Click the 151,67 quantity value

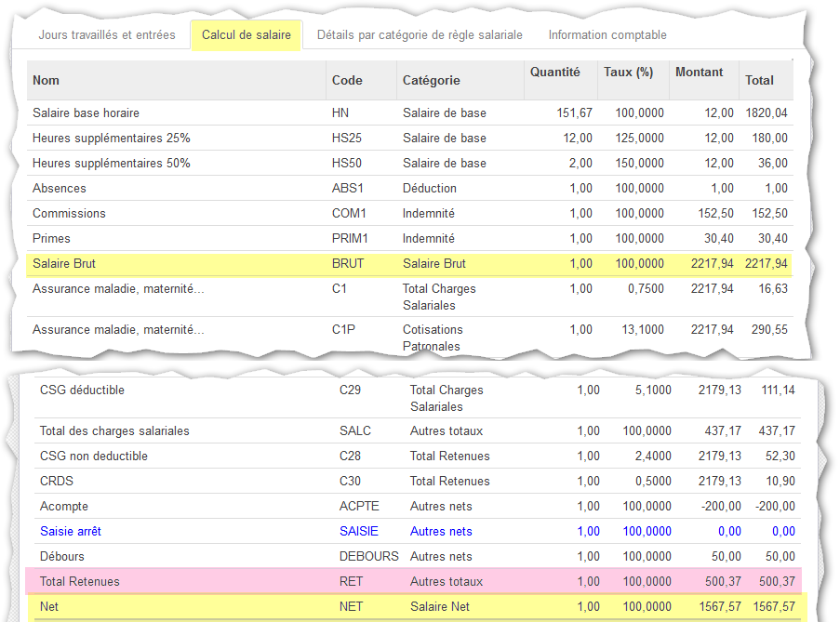(574, 112)
